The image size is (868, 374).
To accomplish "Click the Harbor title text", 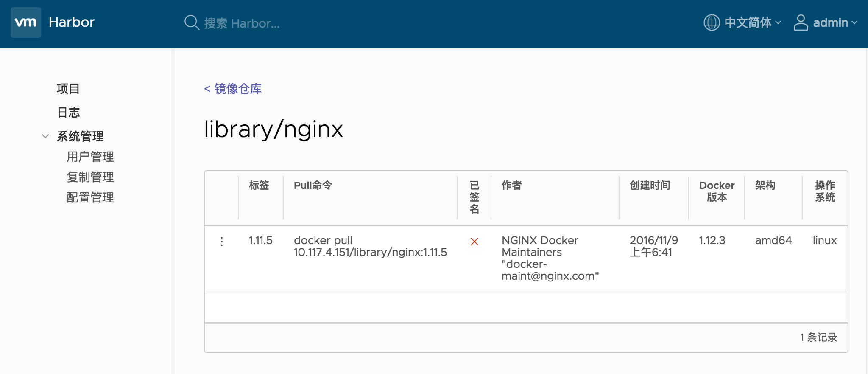I will click(x=71, y=22).
